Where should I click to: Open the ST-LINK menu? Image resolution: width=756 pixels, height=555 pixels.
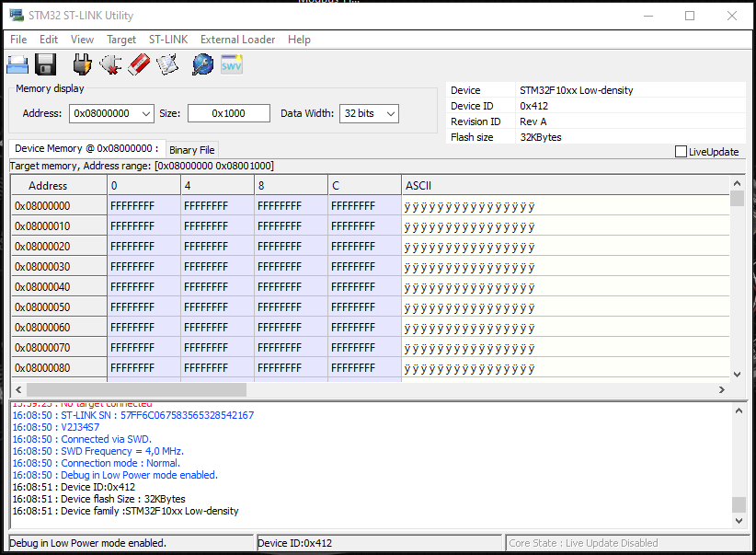pos(168,40)
